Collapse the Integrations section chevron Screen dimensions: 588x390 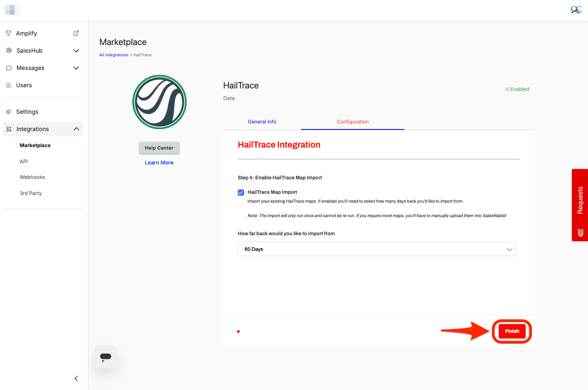coord(76,129)
